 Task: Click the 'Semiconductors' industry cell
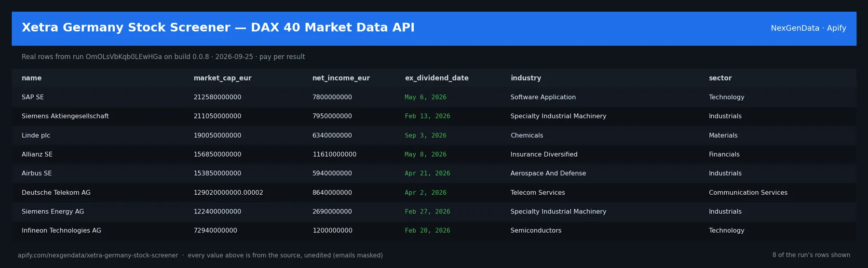536,230
